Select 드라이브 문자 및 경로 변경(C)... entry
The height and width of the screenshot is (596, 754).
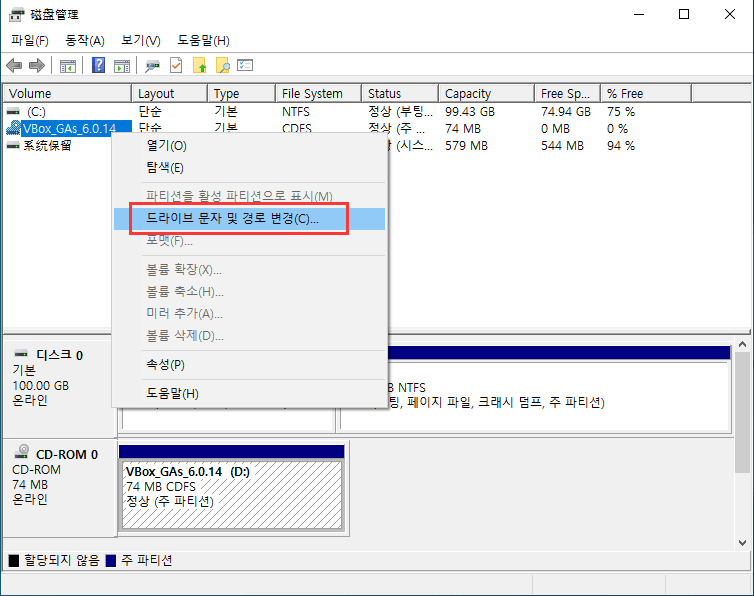(250, 219)
